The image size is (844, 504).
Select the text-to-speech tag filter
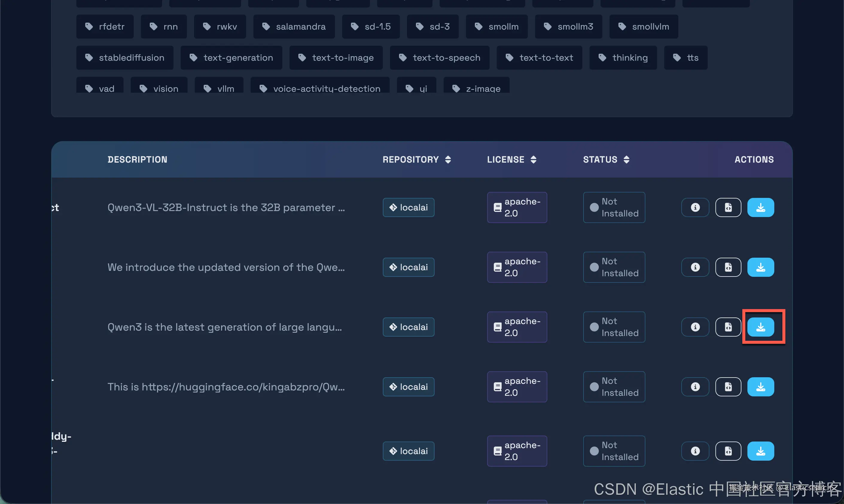[x=439, y=58]
